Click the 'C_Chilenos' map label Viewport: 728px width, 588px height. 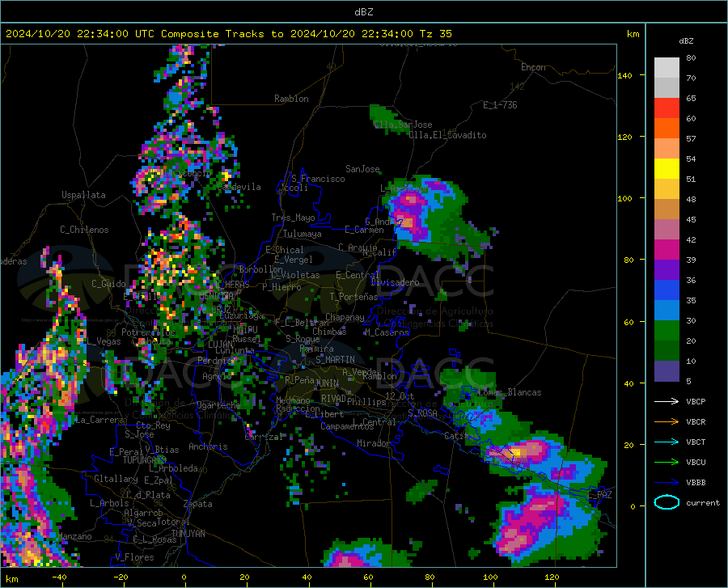[84, 230]
